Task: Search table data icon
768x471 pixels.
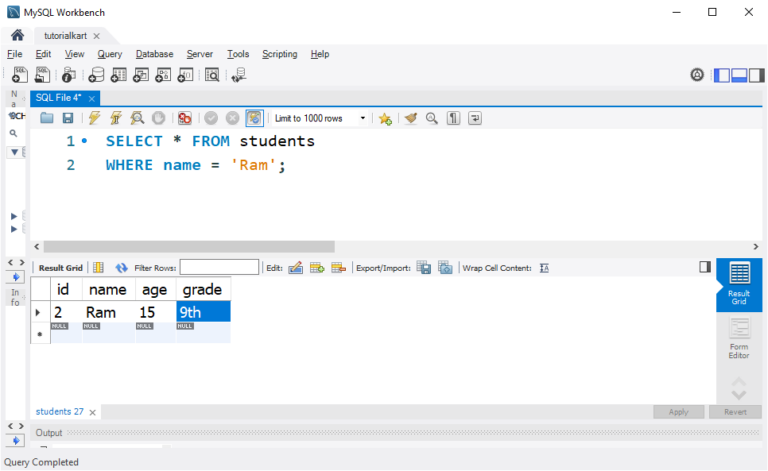Action: pyautogui.click(x=212, y=75)
